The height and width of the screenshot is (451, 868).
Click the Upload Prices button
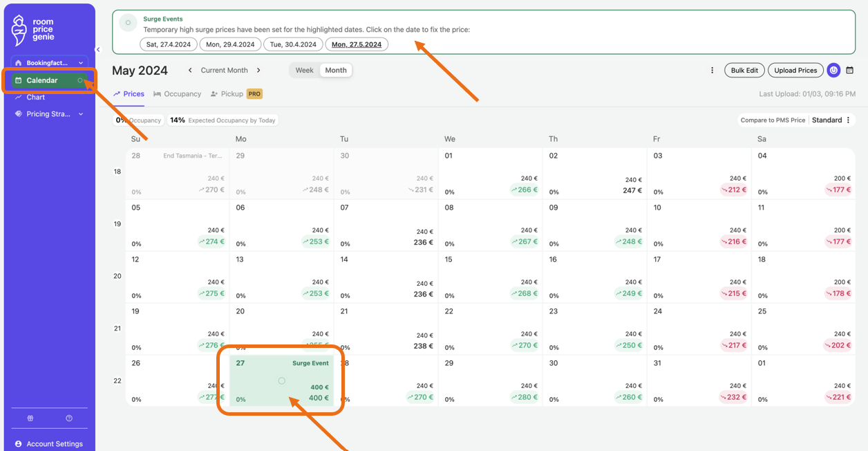coord(795,70)
